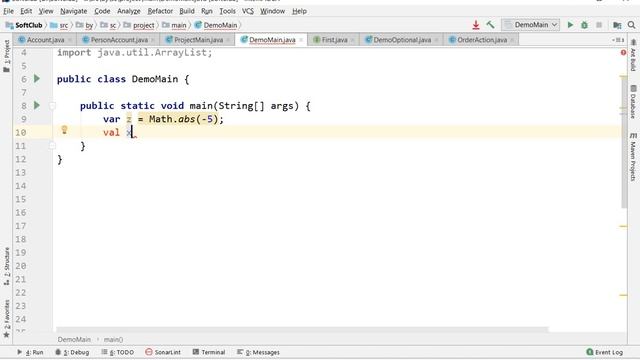Switch to the Account.java tab

[45, 40]
